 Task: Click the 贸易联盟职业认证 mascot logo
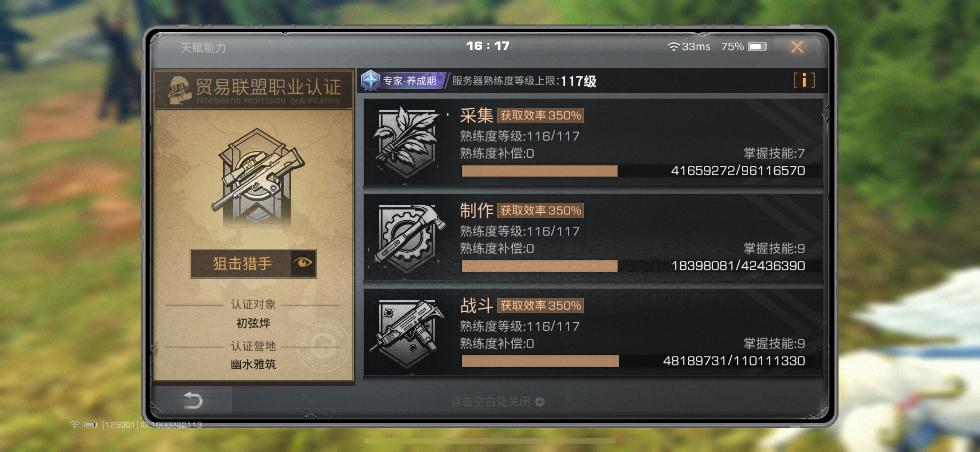click(x=179, y=90)
